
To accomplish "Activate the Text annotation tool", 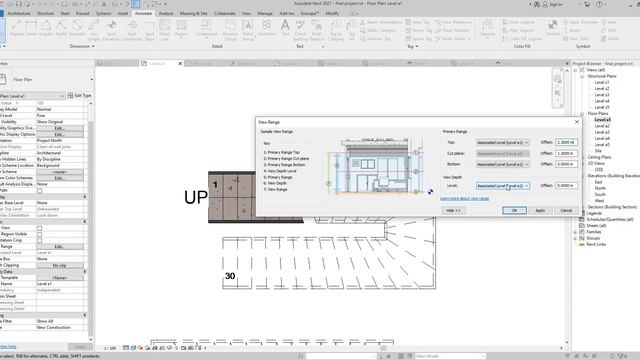I will [x=285, y=28].
